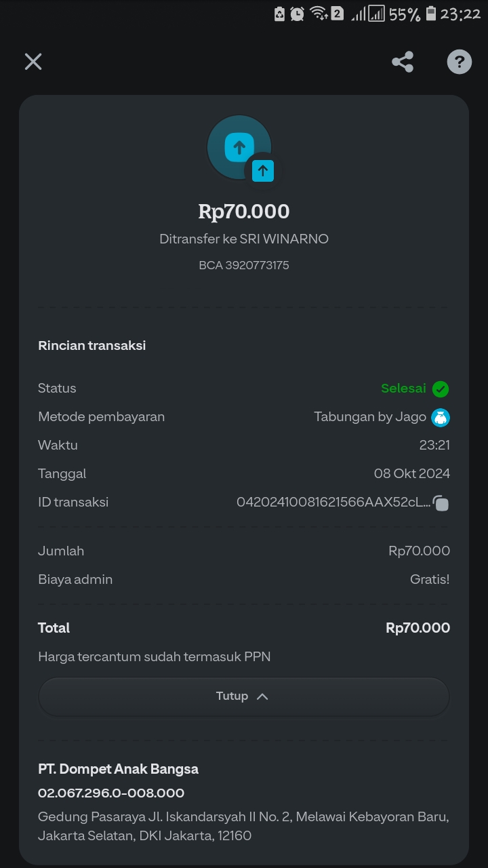The height and width of the screenshot is (868, 488).
Task: Tap the share icon
Action: click(403, 62)
